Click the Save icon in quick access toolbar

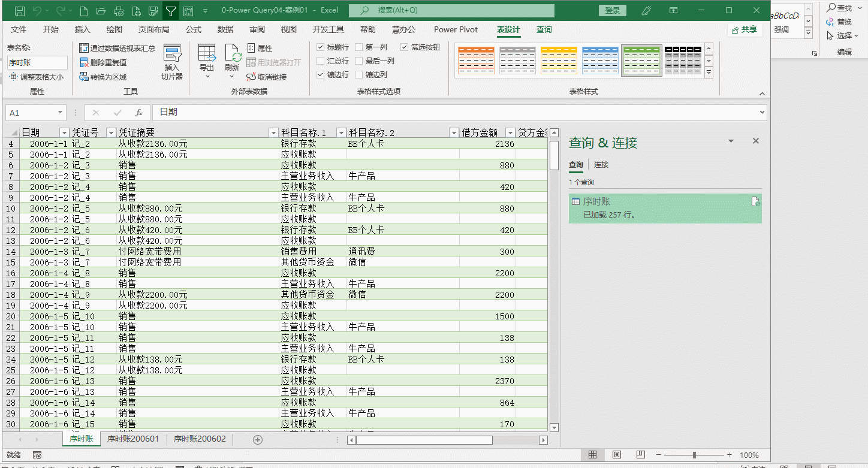pos(19,11)
